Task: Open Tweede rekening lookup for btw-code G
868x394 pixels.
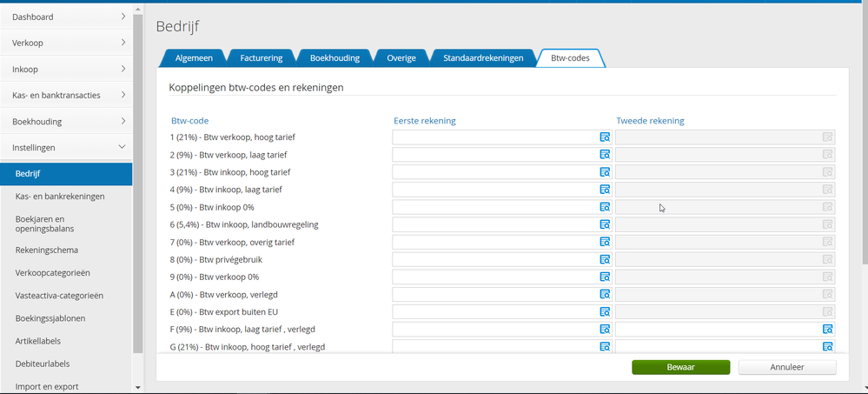Action: (x=827, y=347)
